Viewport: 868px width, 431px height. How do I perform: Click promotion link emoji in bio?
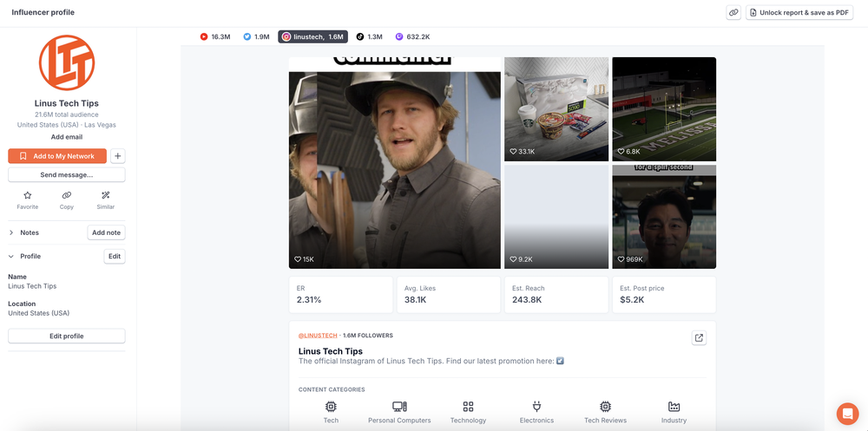[x=560, y=362]
